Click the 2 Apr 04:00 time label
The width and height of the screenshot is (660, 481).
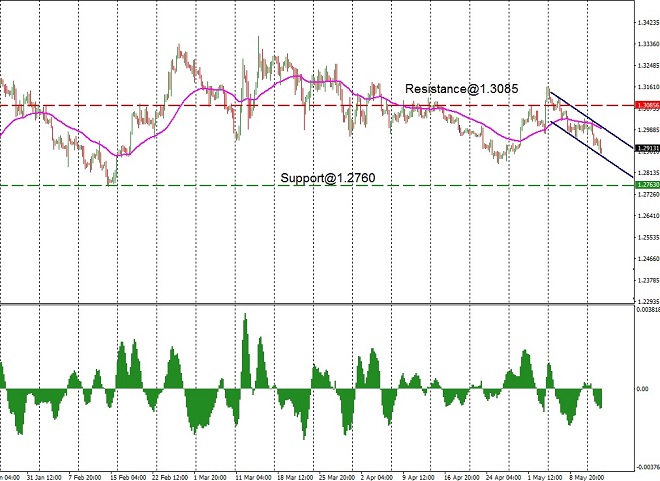tap(376, 478)
